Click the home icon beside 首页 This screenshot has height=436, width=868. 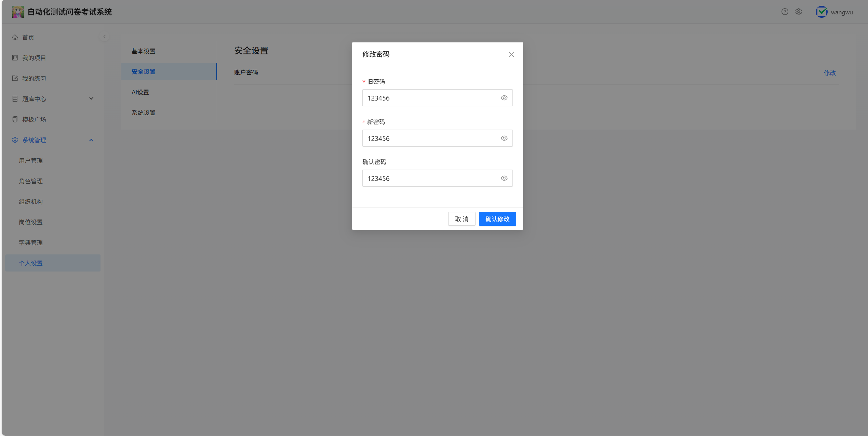coord(15,37)
